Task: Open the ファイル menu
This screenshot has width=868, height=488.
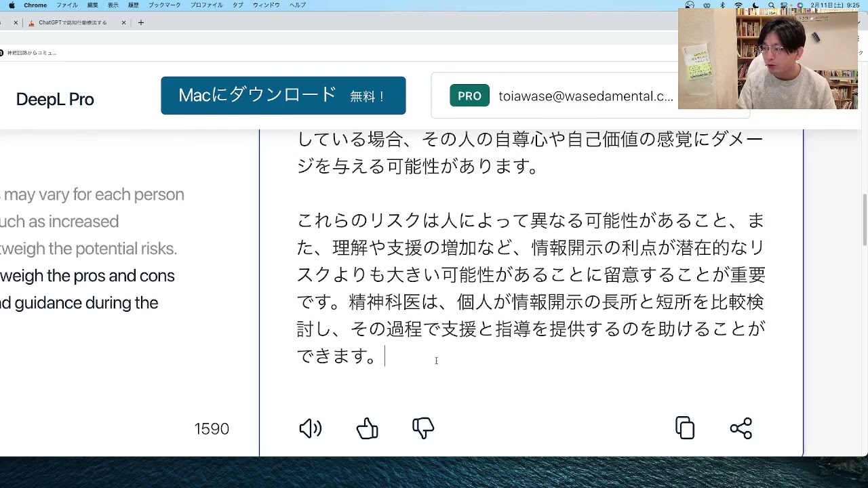Action: click(x=66, y=5)
